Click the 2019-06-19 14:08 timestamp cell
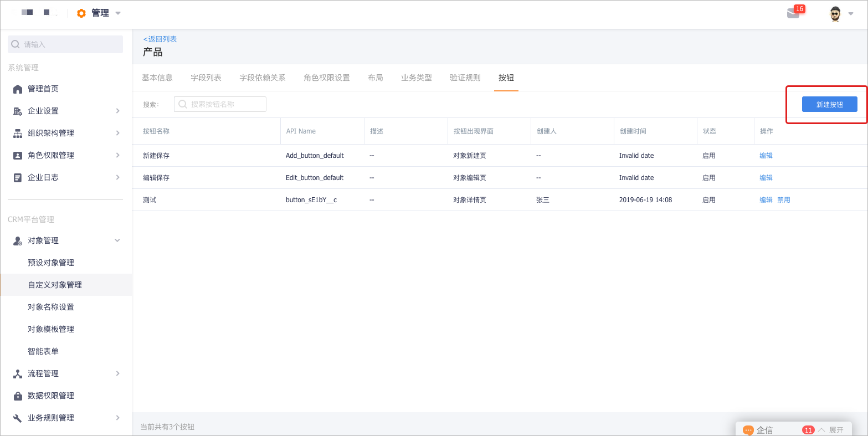The image size is (868, 436). 645,200
